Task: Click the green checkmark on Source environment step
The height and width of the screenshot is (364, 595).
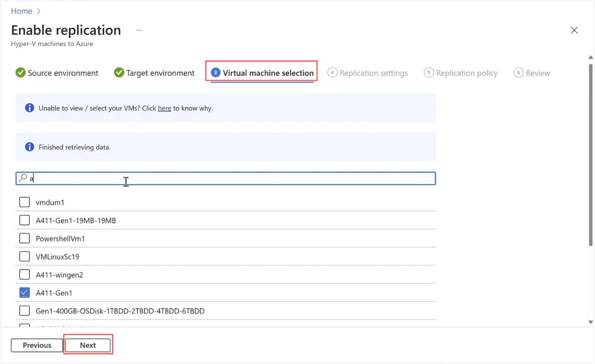Action: [x=20, y=73]
